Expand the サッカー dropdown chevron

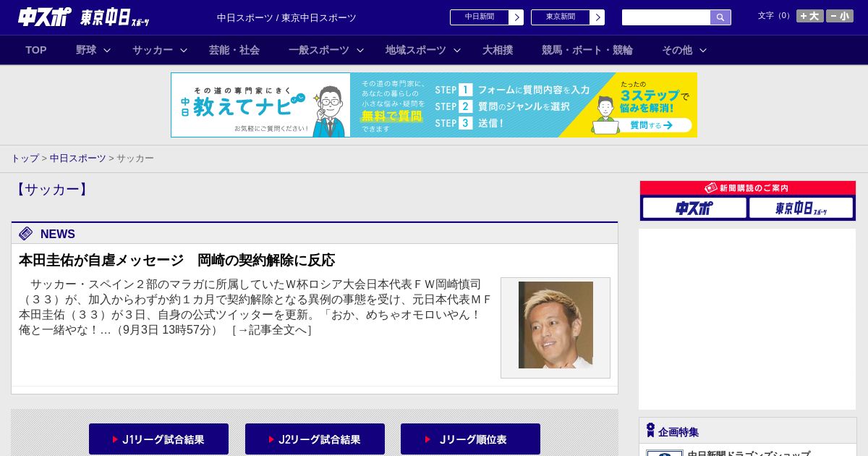[184, 50]
